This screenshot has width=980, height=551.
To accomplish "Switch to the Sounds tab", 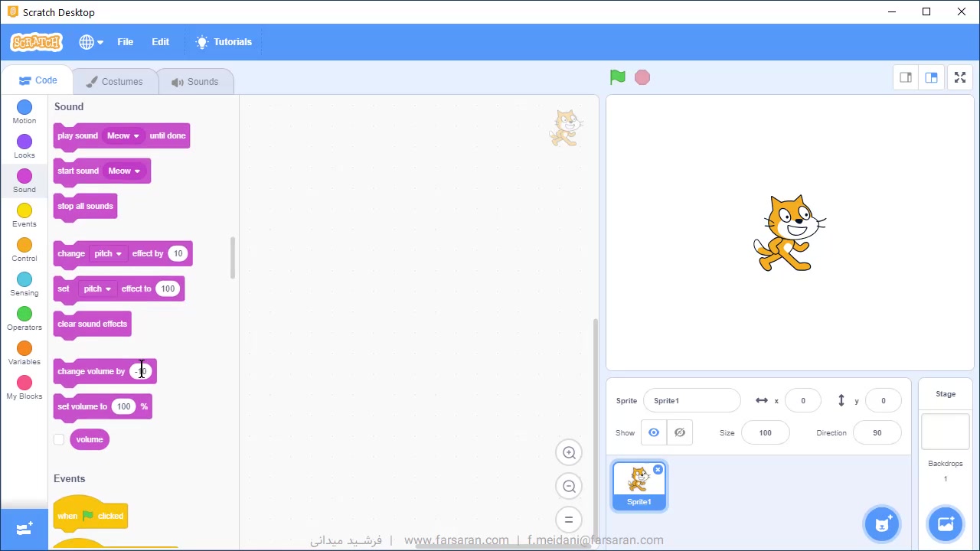I will coord(195,82).
